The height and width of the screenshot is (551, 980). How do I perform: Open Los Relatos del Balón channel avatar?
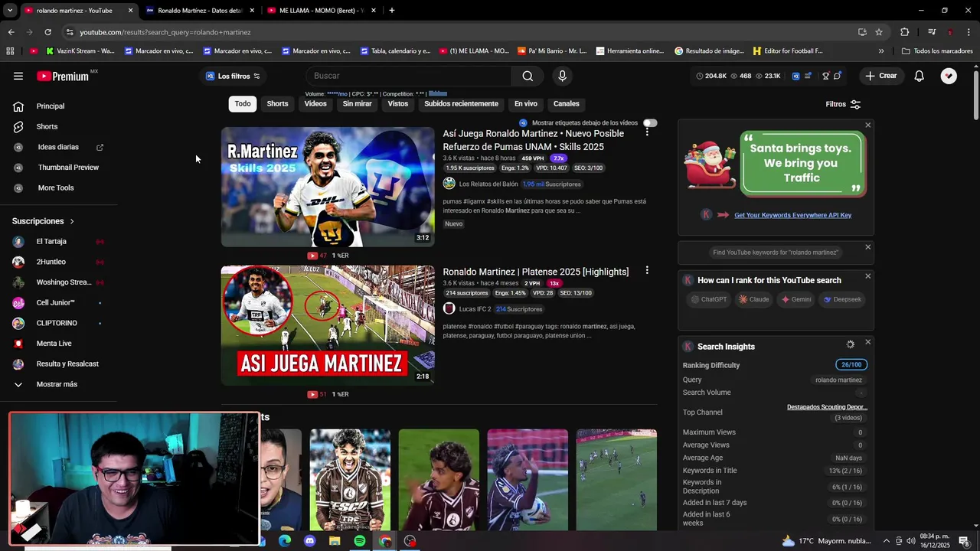[x=449, y=184]
